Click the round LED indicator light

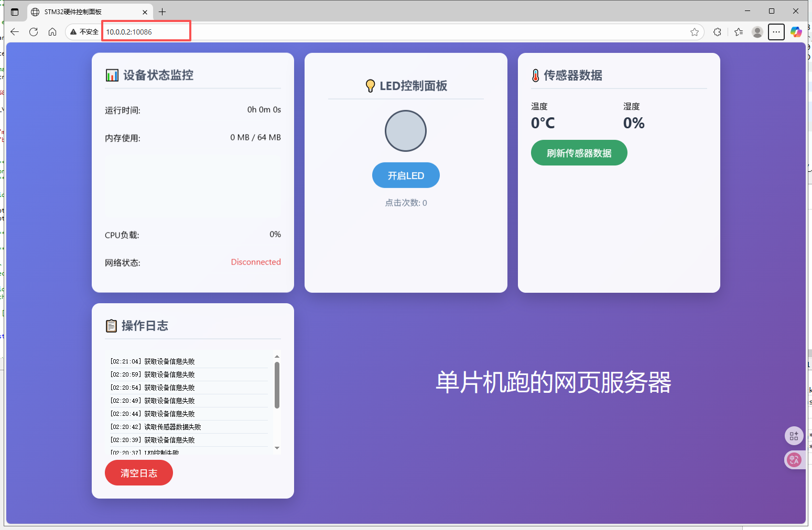406,131
